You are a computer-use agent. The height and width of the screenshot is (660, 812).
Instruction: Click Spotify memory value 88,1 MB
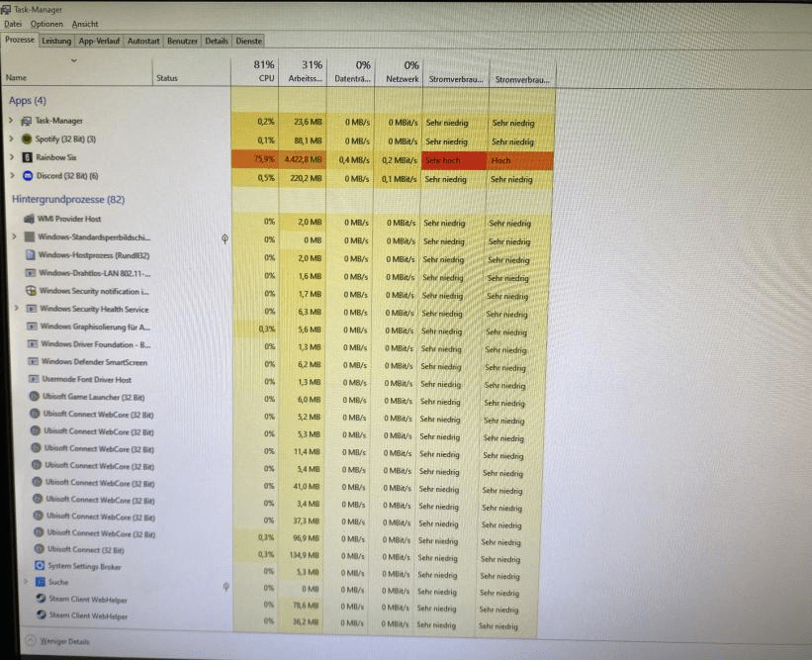coord(308,141)
